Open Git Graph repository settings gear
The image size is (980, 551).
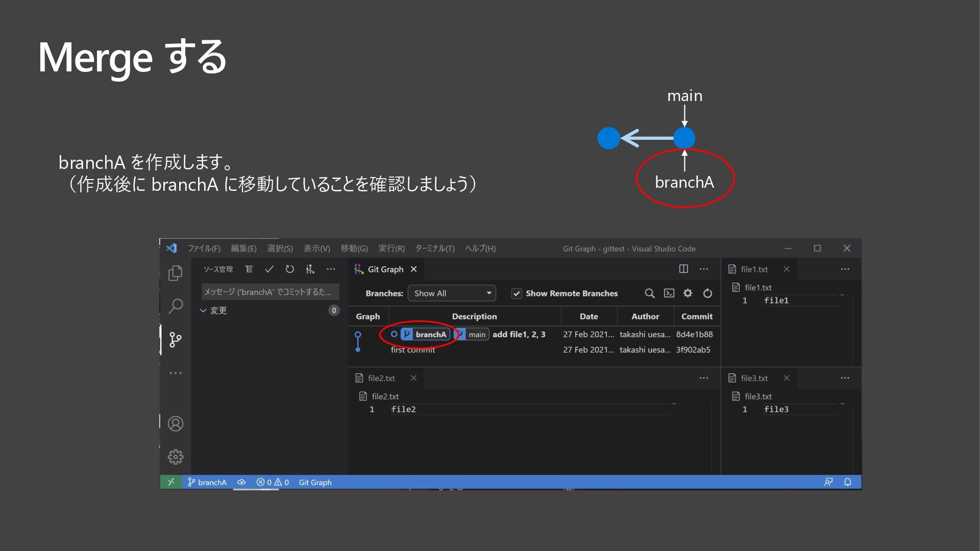pyautogui.click(x=688, y=293)
